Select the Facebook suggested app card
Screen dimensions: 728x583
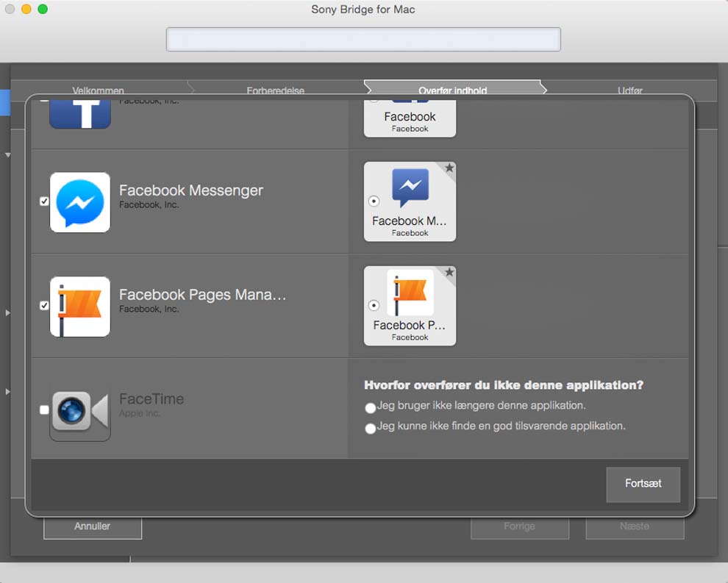coord(410,118)
